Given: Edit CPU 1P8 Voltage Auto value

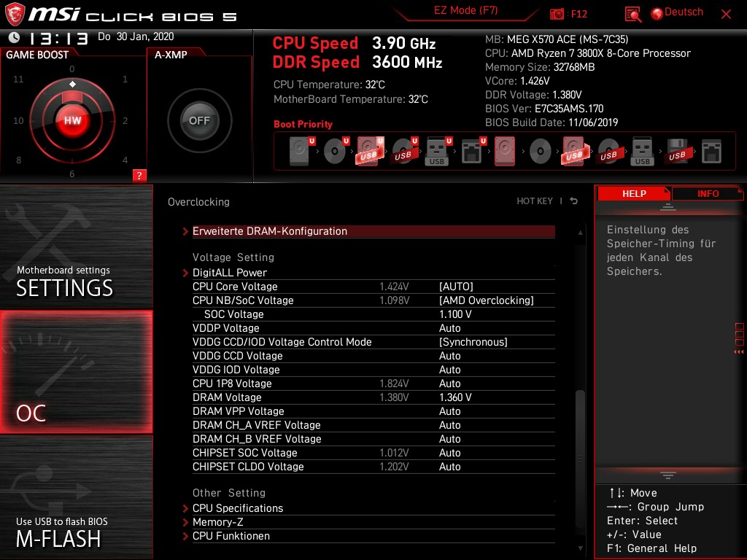Looking at the screenshot, I should (x=449, y=384).
